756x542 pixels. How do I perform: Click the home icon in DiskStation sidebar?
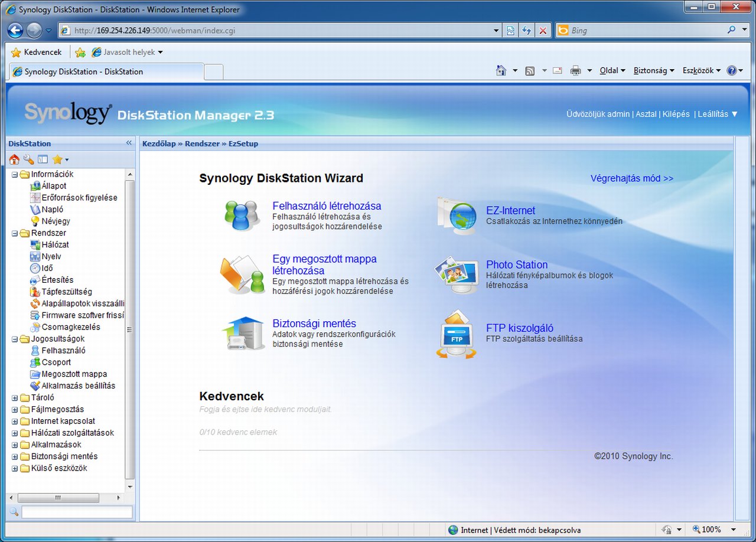pyautogui.click(x=14, y=159)
